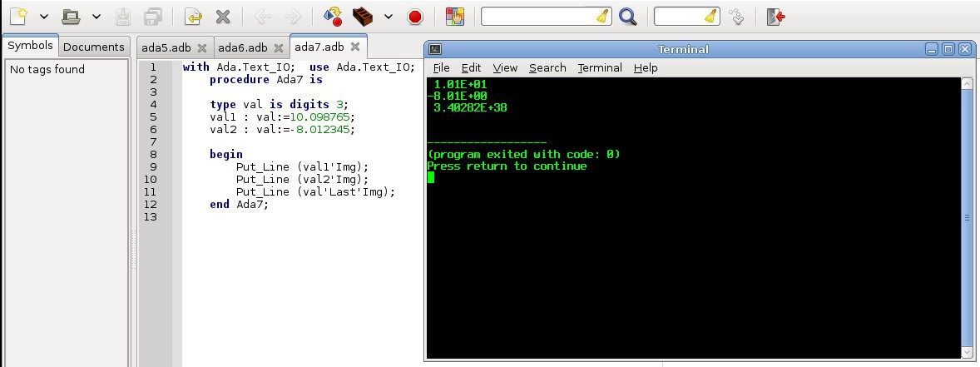Click the 'procedure Ada7 is' code line
980x367 pixels.
(x=265, y=79)
